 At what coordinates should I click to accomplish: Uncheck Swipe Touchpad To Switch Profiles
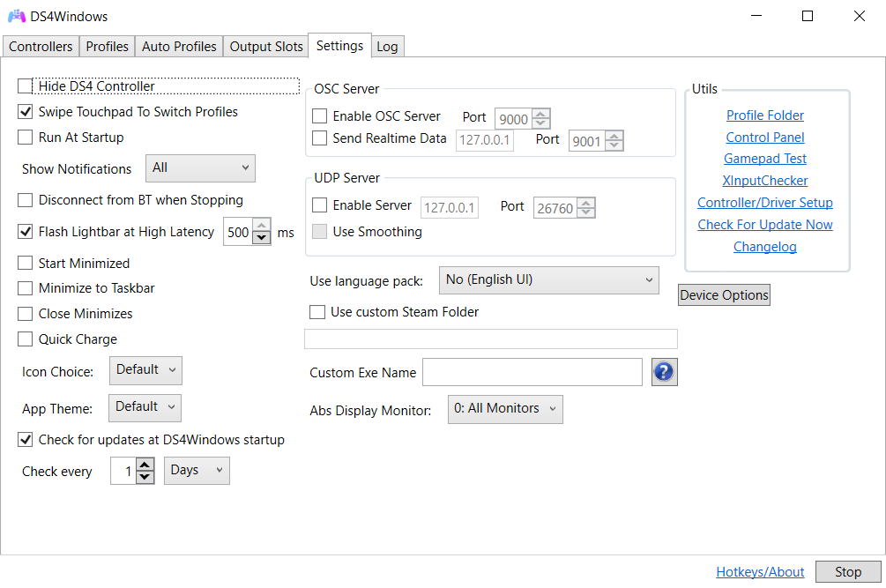point(25,112)
